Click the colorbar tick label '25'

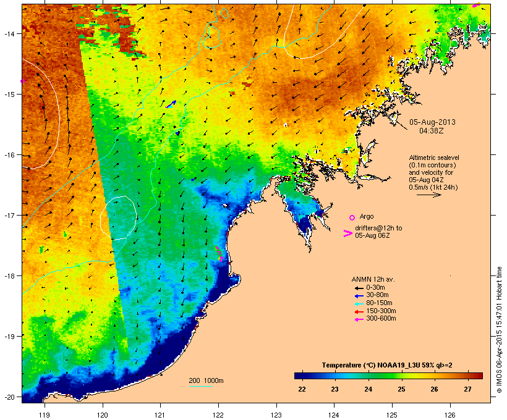401,389
